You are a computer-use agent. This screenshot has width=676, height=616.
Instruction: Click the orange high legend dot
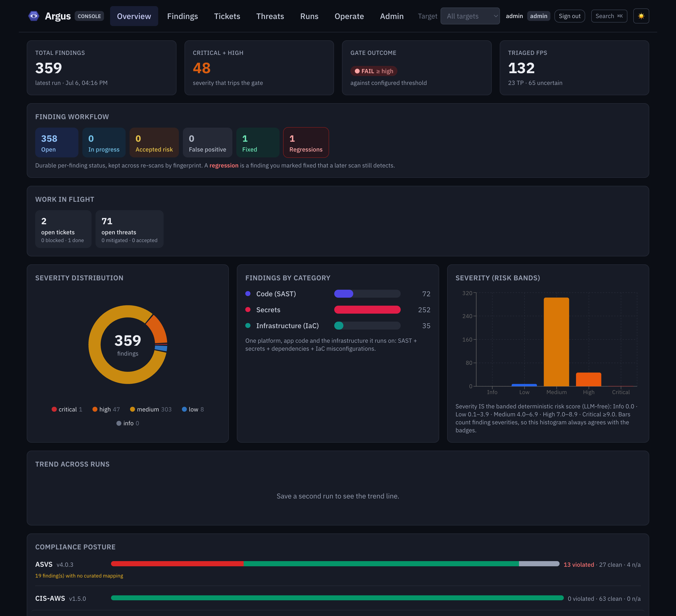point(95,409)
